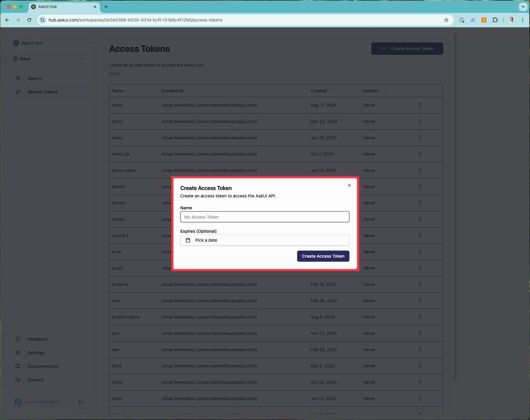
Task: Delete the token row from Jan 14, 2025
Action: [420, 398]
